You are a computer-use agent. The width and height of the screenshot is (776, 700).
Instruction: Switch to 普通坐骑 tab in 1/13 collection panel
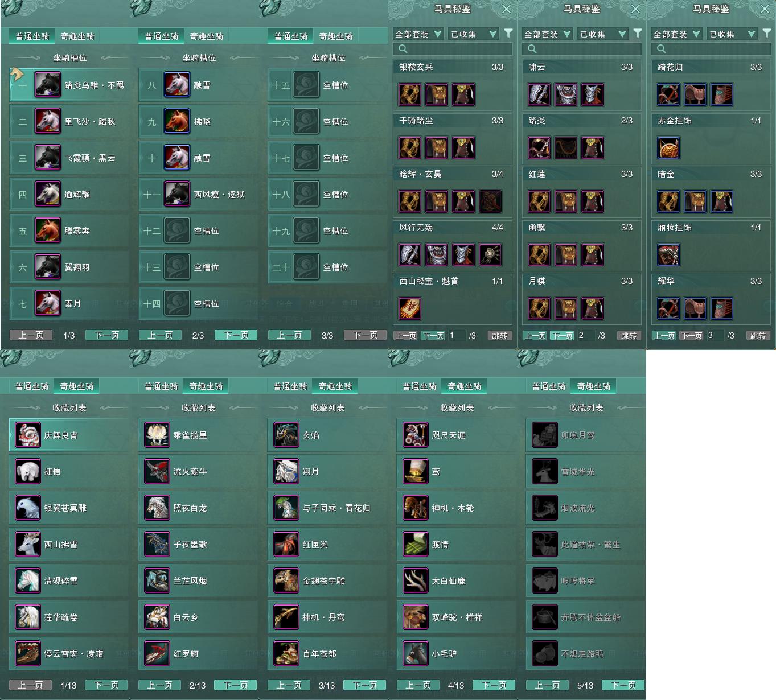coord(32,386)
